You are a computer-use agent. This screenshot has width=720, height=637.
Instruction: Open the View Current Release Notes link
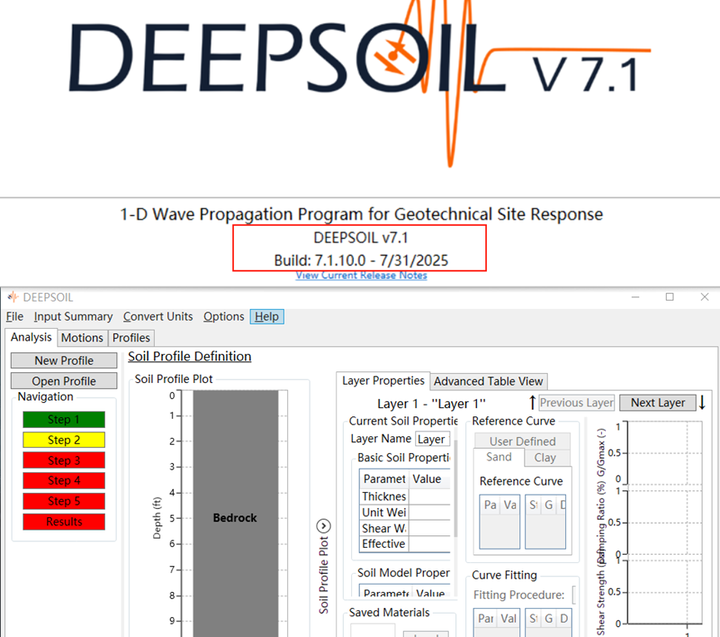tap(361, 275)
